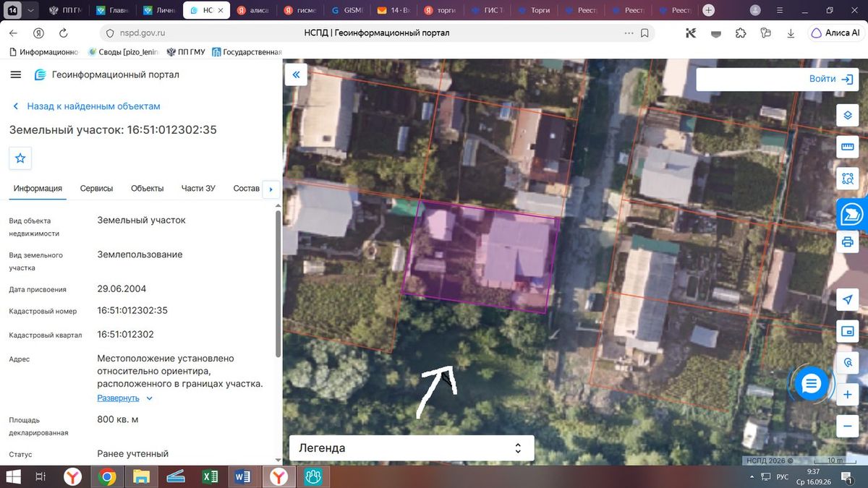Open File Explorer from the taskbar
This screenshot has width=868, height=488.
pyautogui.click(x=141, y=476)
